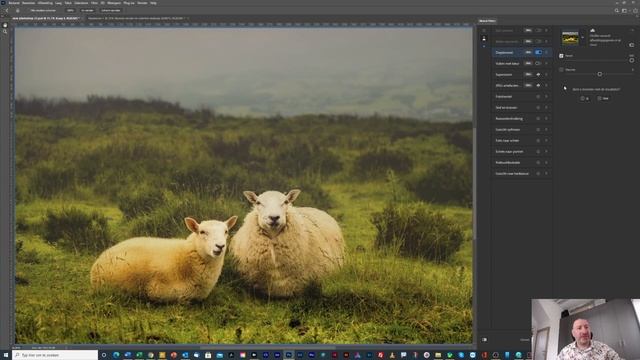This screenshot has height=360, width=640.
Task: Click the In venster button
Action: [87, 11]
